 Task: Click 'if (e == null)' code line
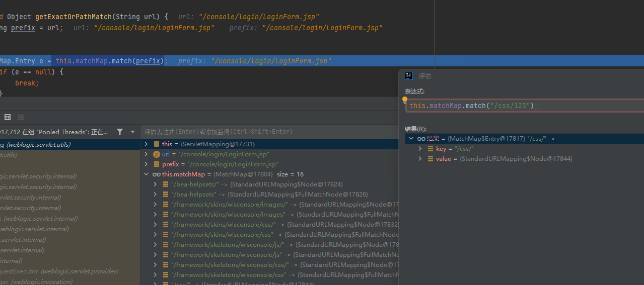(x=31, y=72)
